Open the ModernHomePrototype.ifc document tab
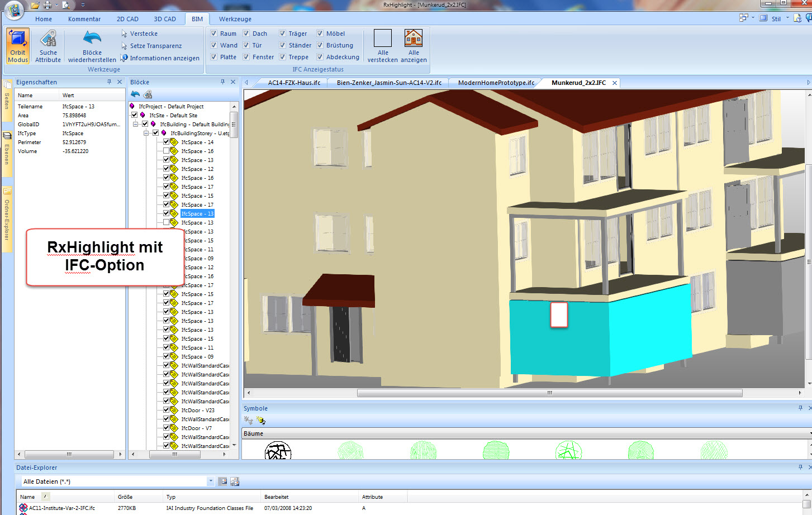 [x=496, y=83]
